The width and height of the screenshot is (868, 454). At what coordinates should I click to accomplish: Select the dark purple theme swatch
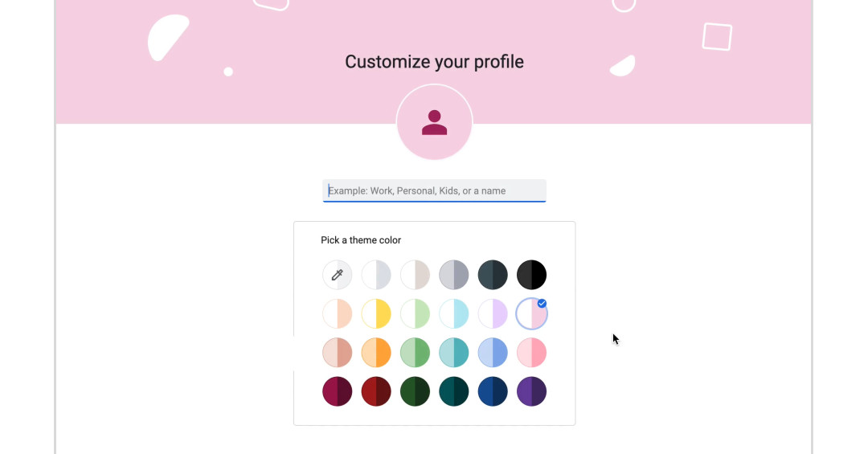[x=531, y=391]
